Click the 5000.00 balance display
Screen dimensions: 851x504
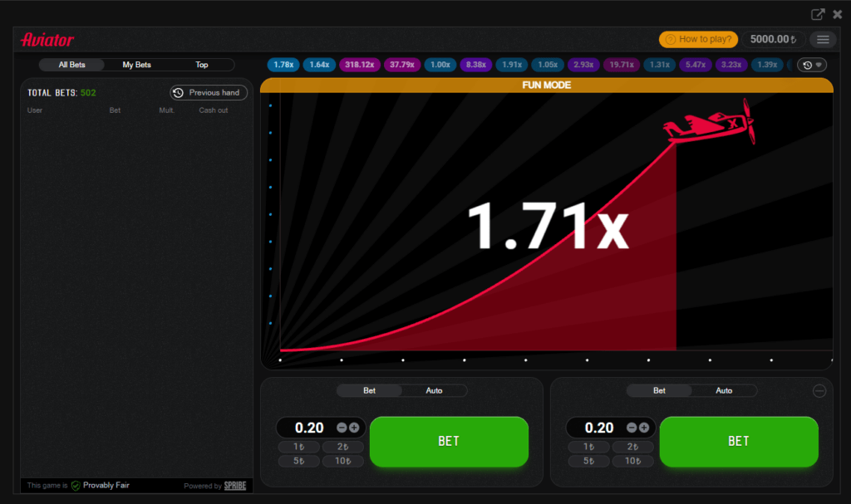tap(774, 39)
